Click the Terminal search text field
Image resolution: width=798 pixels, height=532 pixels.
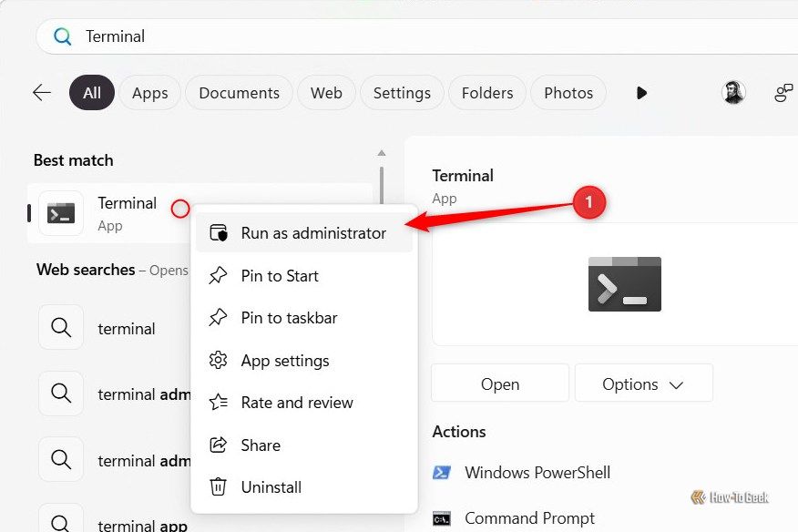pyautogui.click(x=417, y=36)
